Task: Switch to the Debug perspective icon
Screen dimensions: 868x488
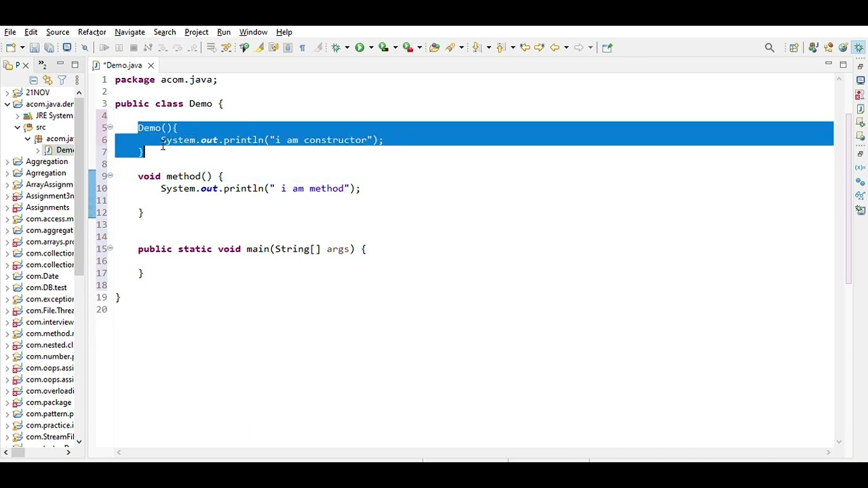Action: tap(859, 47)
